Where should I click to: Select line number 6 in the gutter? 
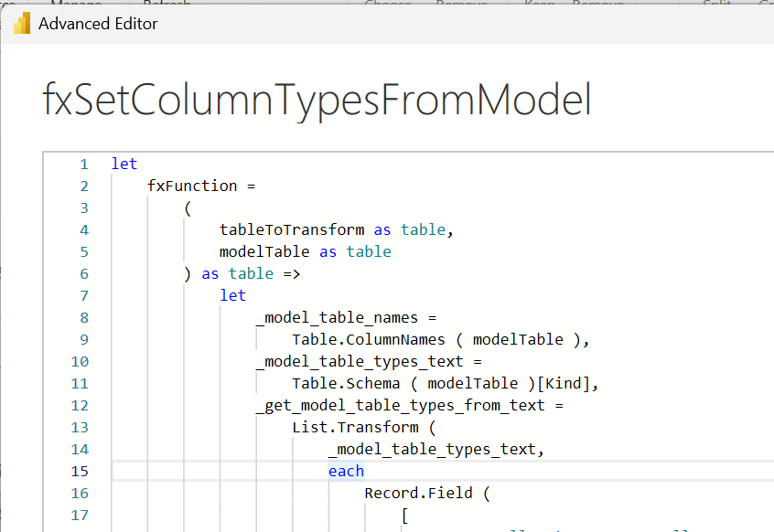point(83,273)
